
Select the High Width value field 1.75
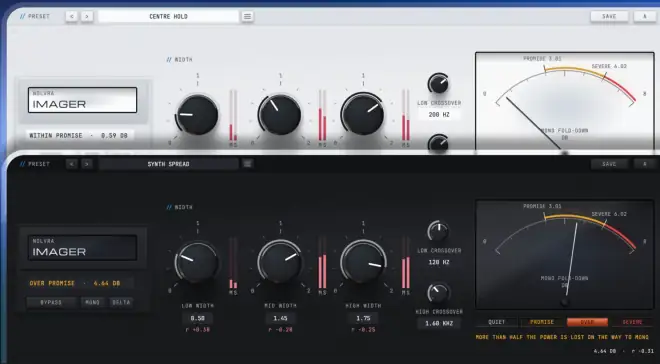[363, 319]
